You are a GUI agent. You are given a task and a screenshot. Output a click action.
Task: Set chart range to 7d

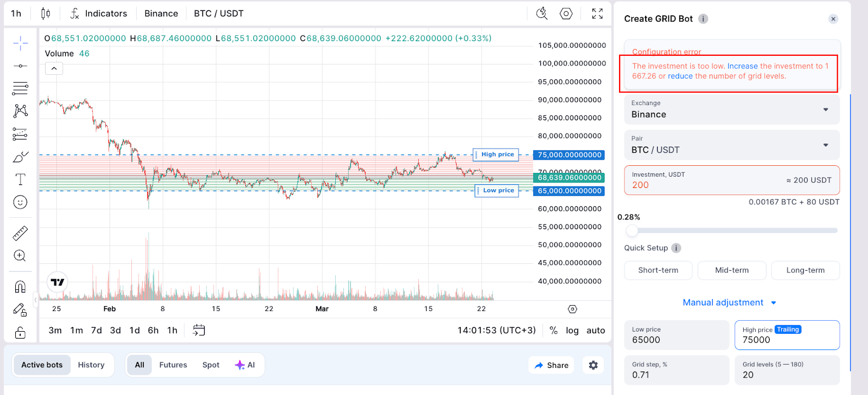click(x=97, y=330)
